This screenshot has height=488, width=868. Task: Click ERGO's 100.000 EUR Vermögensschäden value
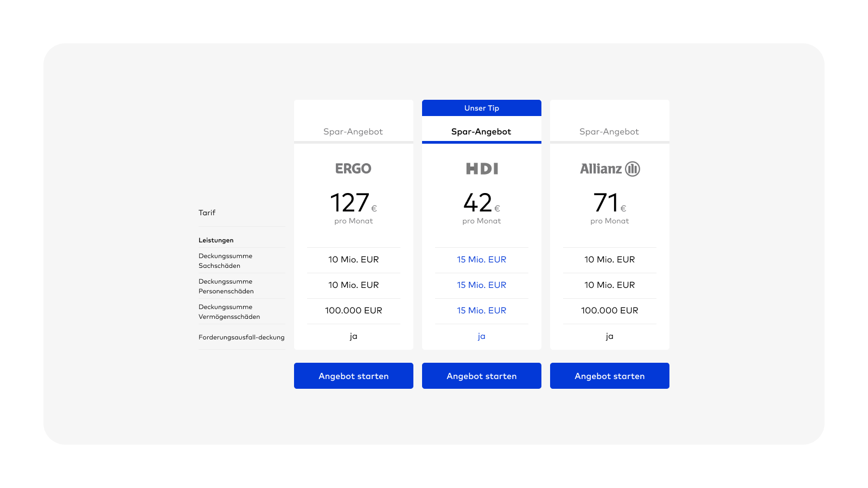[x=354, y=311]
